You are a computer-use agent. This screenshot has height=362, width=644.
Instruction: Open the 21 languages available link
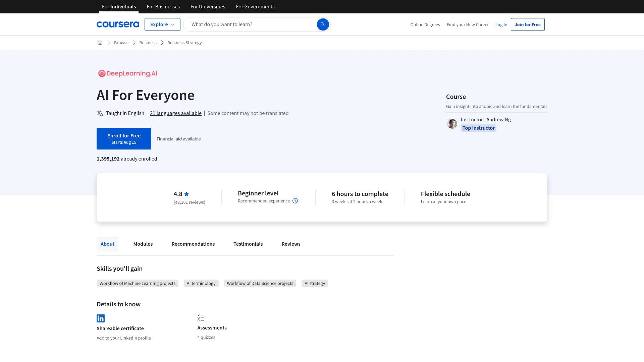pos(176,113)
